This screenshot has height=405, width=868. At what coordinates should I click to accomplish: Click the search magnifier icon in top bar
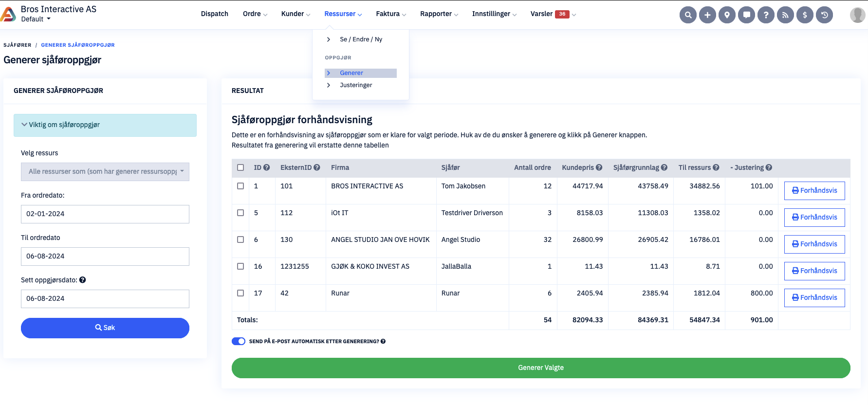(688, 15)
